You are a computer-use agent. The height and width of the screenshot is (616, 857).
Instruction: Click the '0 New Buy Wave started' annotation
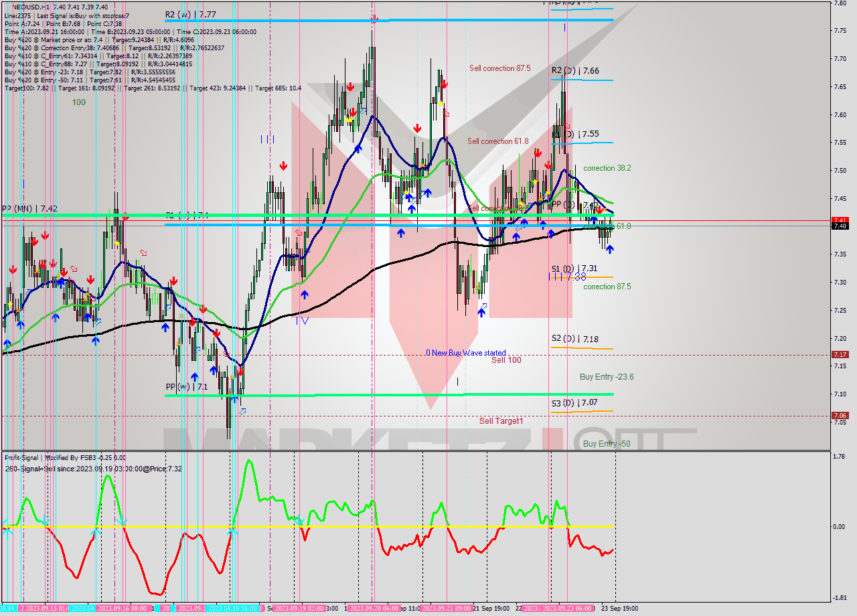click(466, 353)
